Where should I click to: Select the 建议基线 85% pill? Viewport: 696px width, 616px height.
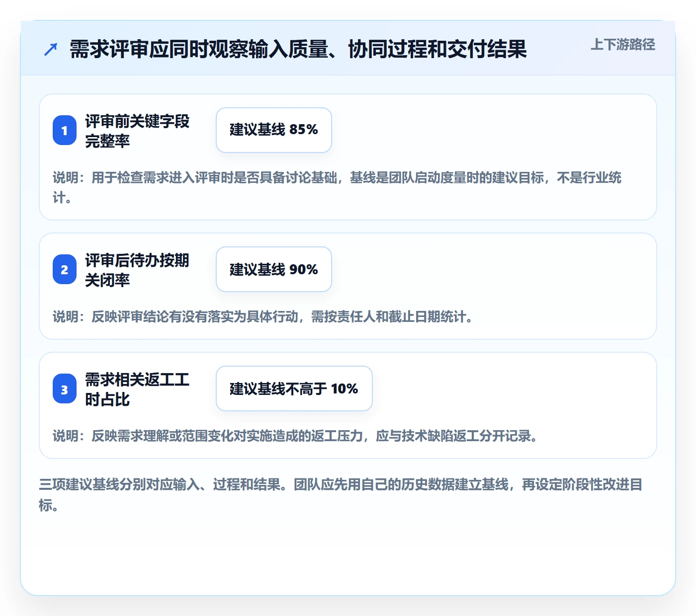[x=274, y=130]
